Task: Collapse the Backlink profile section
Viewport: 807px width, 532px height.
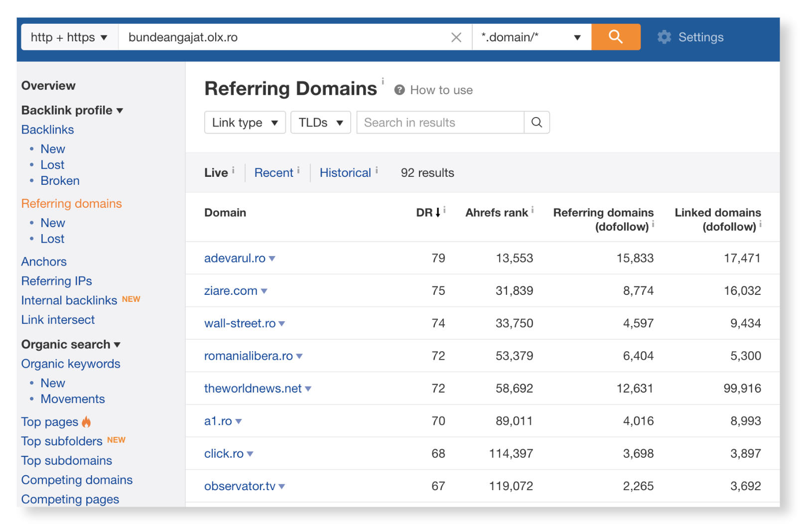Action: [120, 111]
